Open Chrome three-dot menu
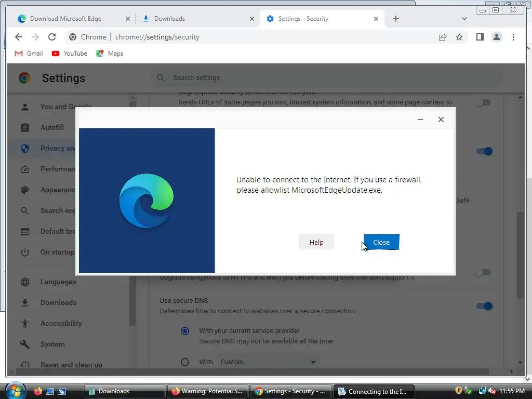 pos(513,37)
